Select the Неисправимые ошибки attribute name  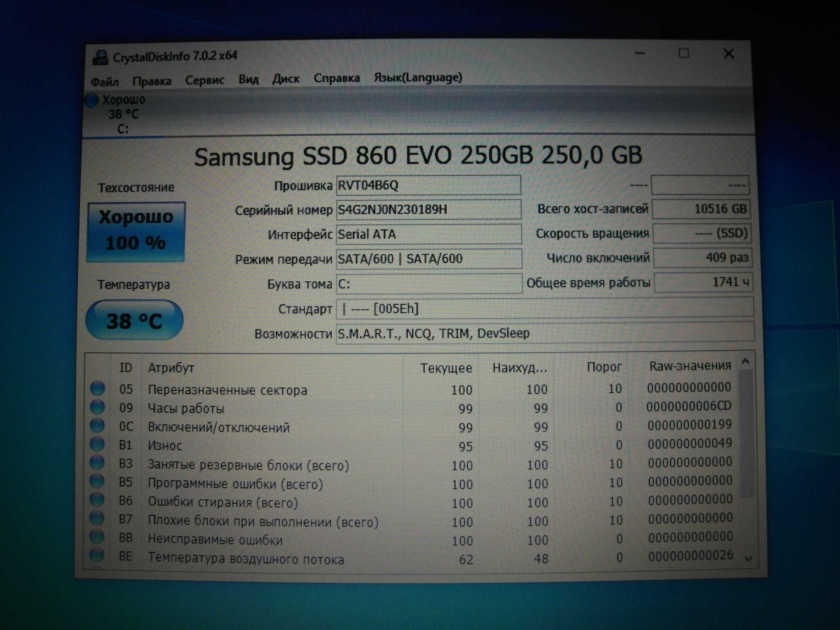click(x=215, y=539)
